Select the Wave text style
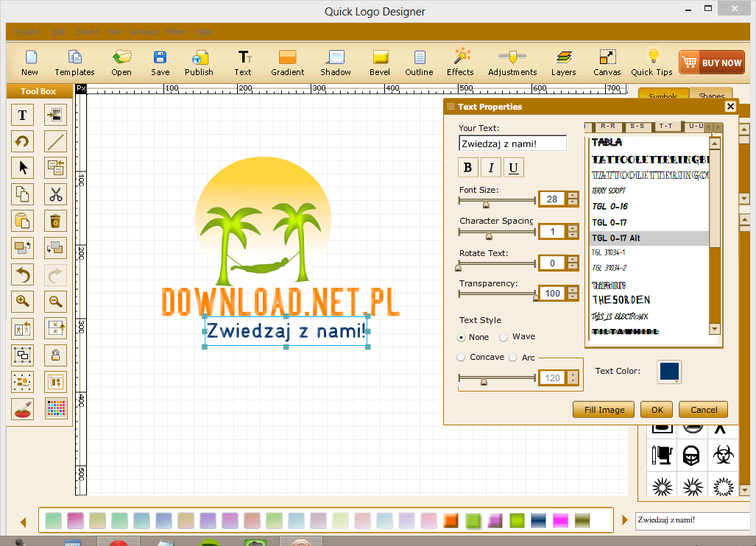 pos(505,336)
